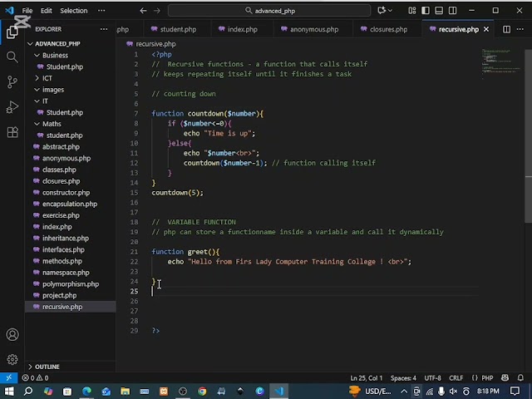
Task: Open the Search view in activity bar
Action: pyautogui.click(x=12, y=57)
